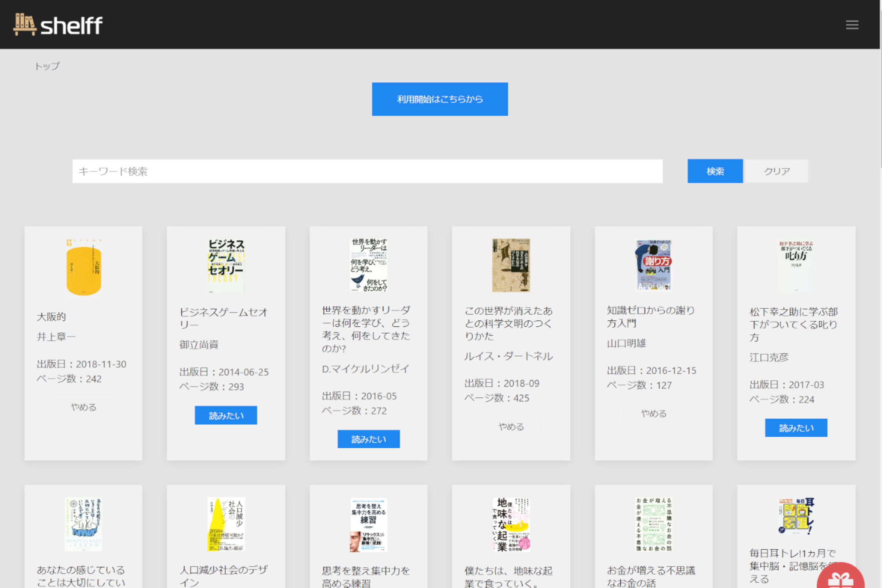Click the トップ breadcrumb link
The height and width of the screenshot is (588, 882).
(47, 67)
